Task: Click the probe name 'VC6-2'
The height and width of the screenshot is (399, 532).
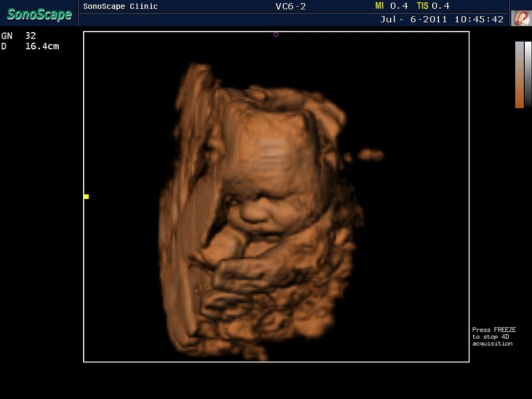Action: (291, 6)
